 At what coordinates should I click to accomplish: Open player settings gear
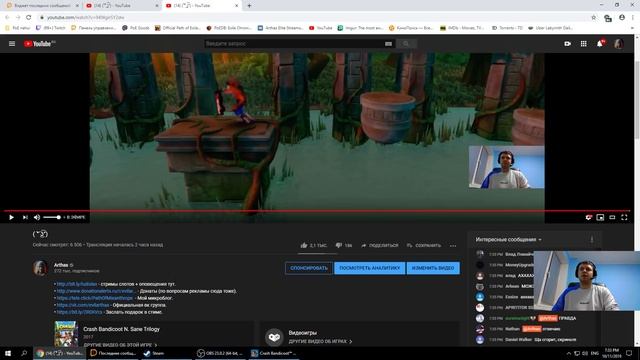click(x=588, y=218)
